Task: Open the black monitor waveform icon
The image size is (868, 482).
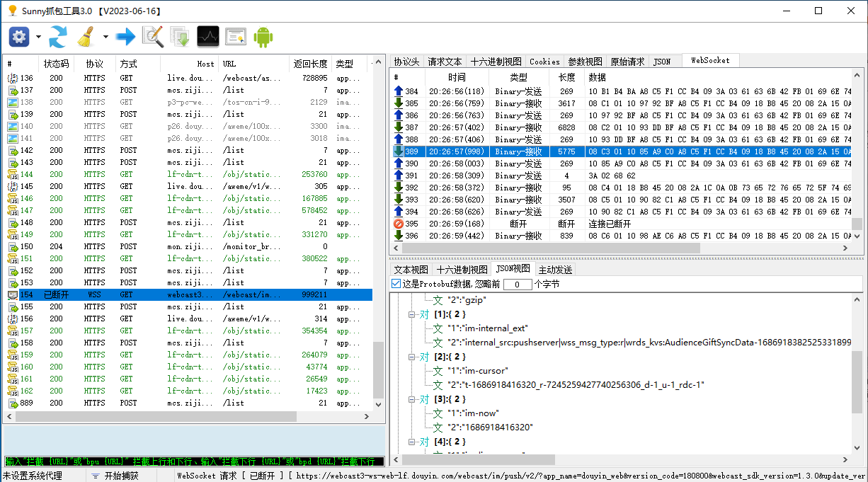Action: [x=208, y=37]
